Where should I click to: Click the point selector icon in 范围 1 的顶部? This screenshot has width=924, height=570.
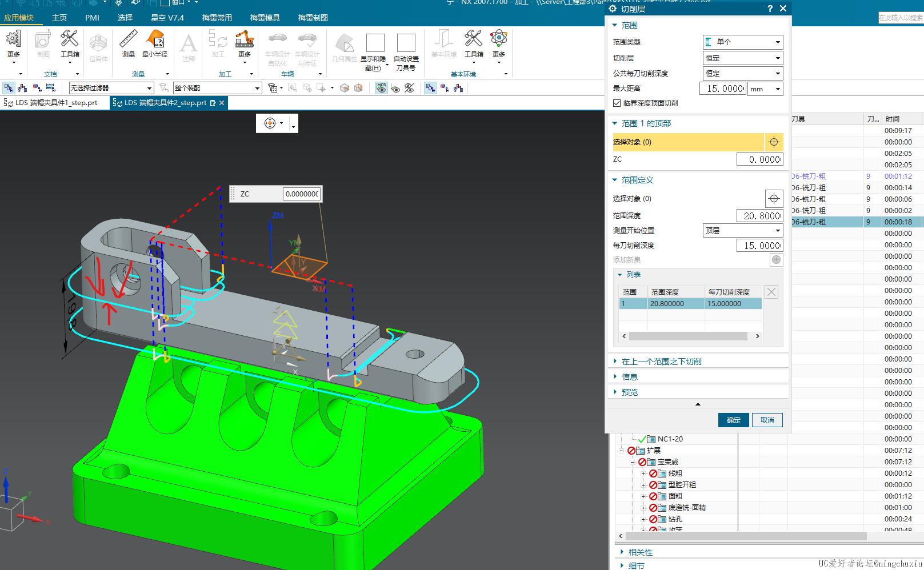774,142
